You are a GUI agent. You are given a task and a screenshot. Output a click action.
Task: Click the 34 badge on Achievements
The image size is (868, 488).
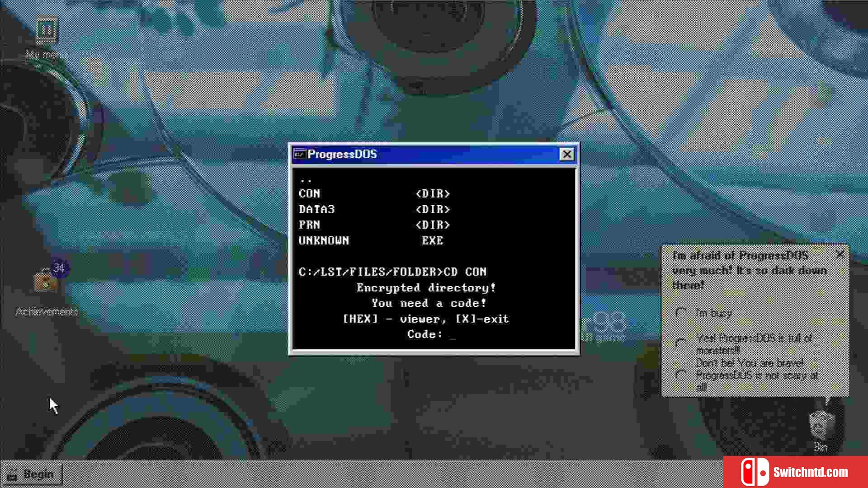pyautogui.click(x=59, y=268)
